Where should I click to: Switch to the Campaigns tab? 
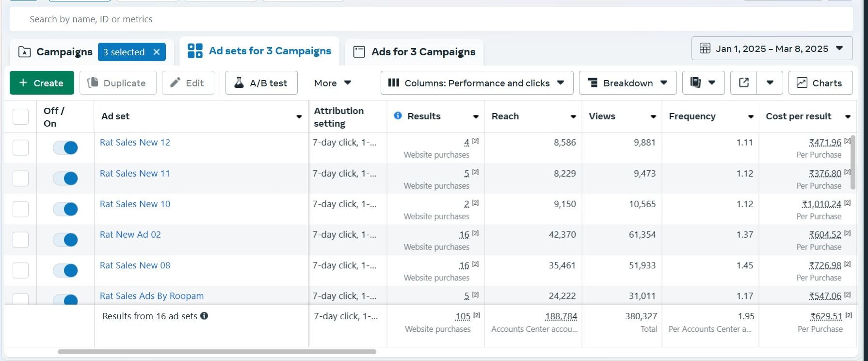coord(55,52)
